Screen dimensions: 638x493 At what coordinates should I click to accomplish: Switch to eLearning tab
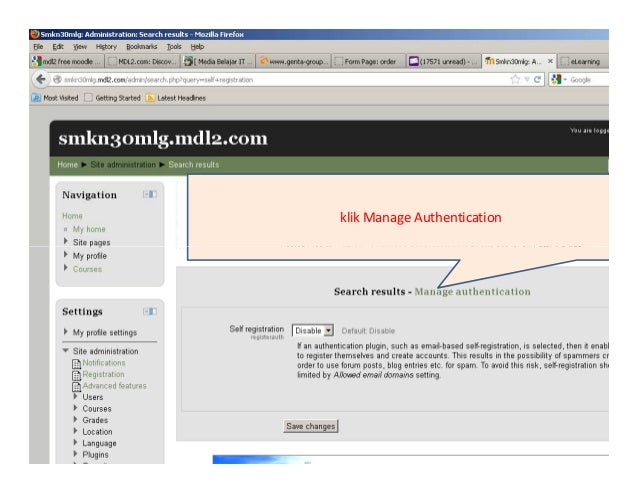coord(583,61)
